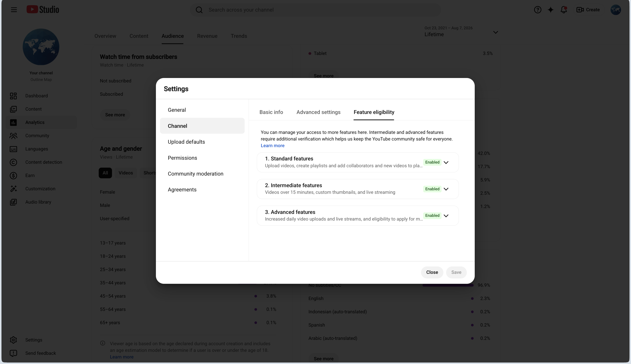Click the viewer age info icon
This screenshot has width=631, height=364.
click(103, 343)
